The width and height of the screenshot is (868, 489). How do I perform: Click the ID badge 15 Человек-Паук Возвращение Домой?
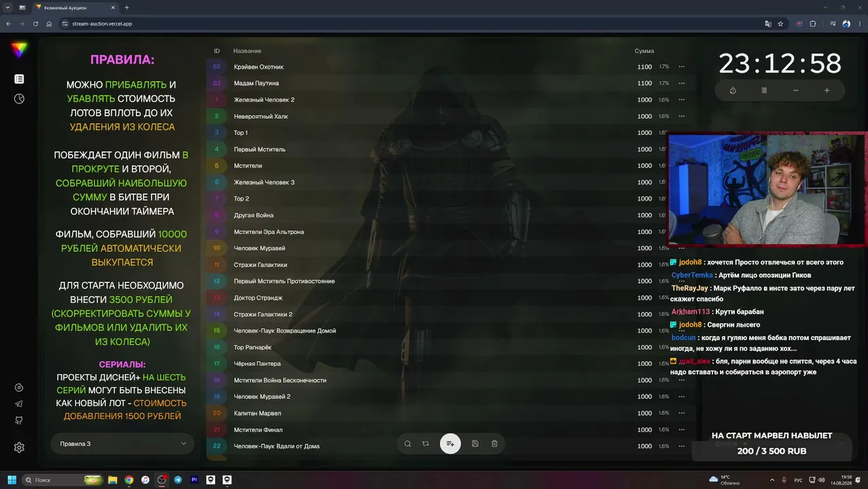(x=217, y=331)
